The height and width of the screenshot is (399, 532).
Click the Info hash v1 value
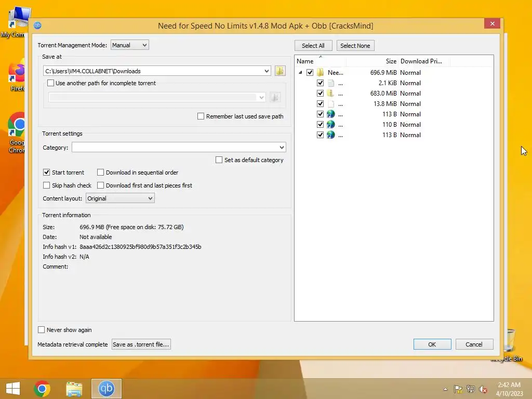[x=140, y=247]
